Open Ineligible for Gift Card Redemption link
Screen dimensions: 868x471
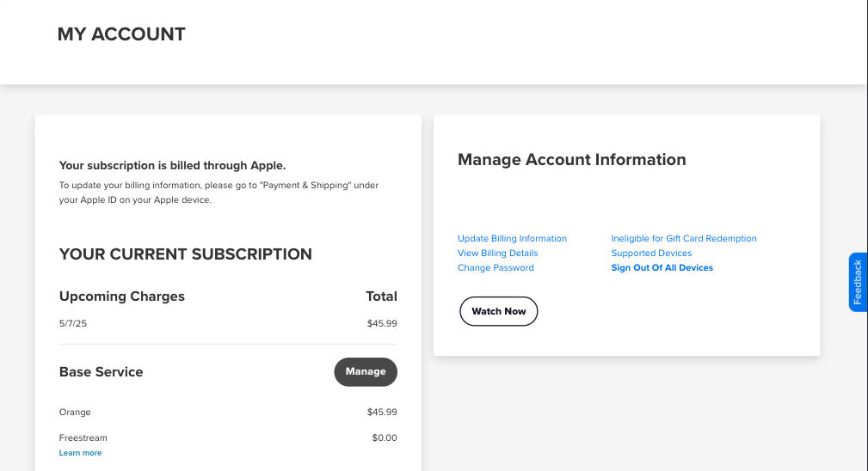[x=684, y=238]
